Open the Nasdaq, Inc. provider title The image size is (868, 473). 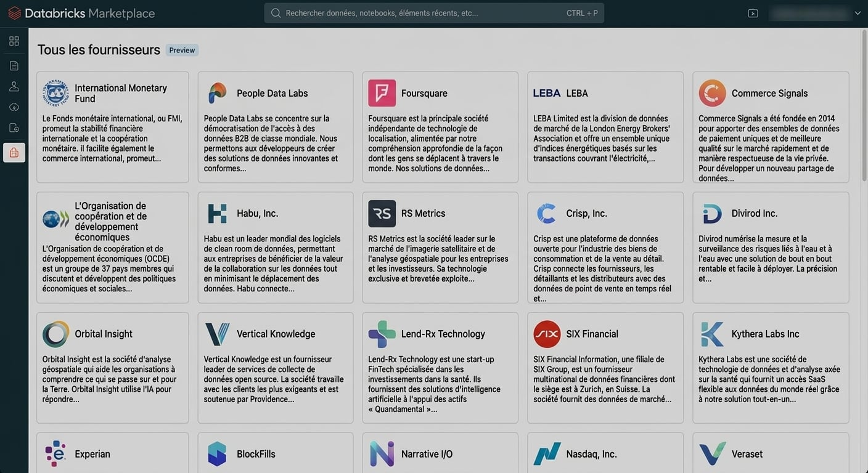coord(592,454)
